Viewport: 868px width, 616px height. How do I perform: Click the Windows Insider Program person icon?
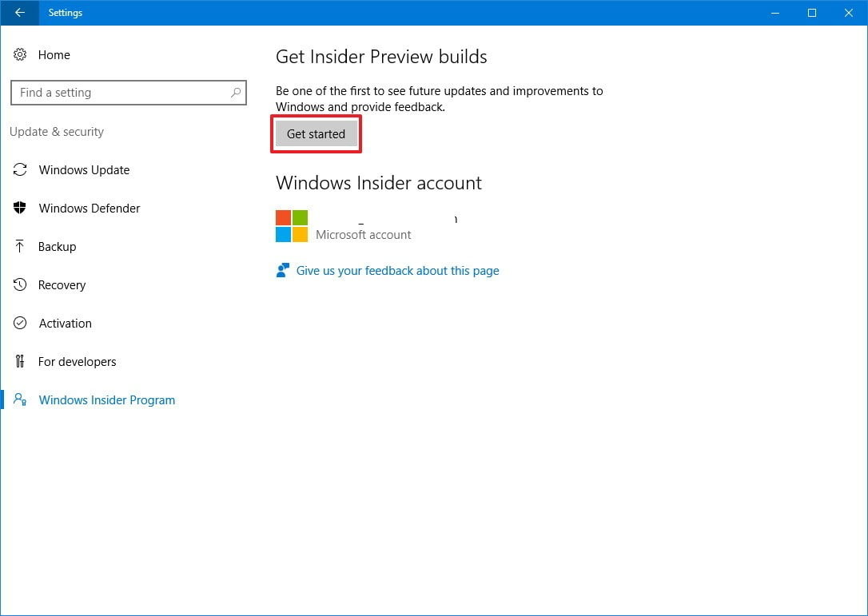21,400
